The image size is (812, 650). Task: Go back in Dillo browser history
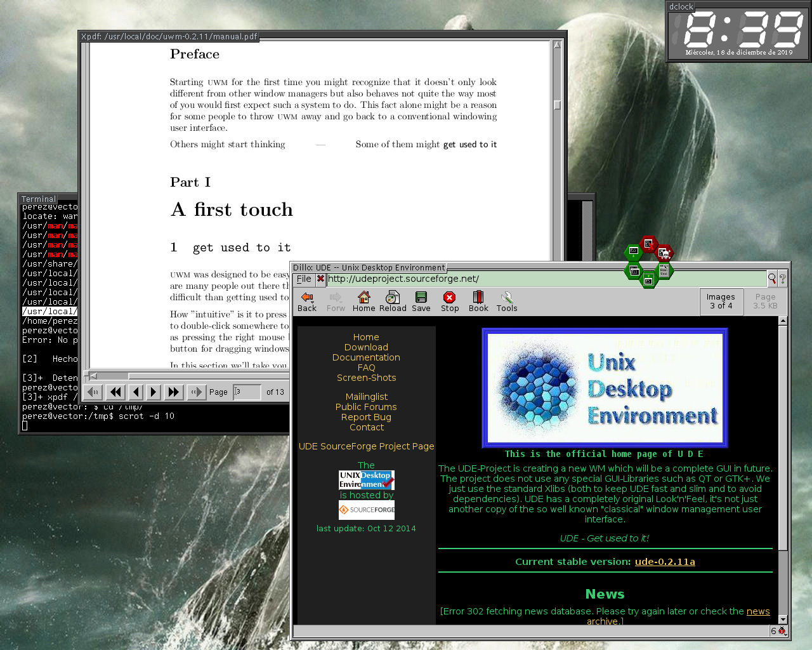click(x=307, y=302)
